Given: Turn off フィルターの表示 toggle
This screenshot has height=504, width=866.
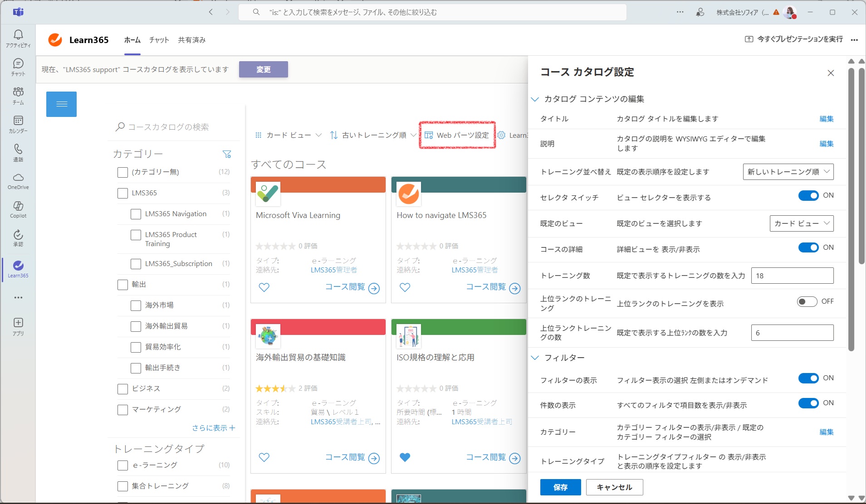Looking at the screenshot, I should point(808,378).
